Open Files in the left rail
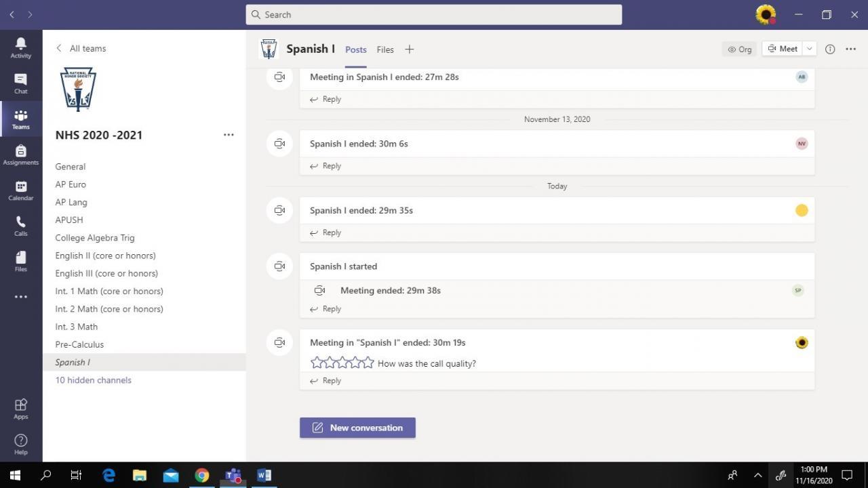The height and width of the screenshot is (488, 868). coord(21,261)
